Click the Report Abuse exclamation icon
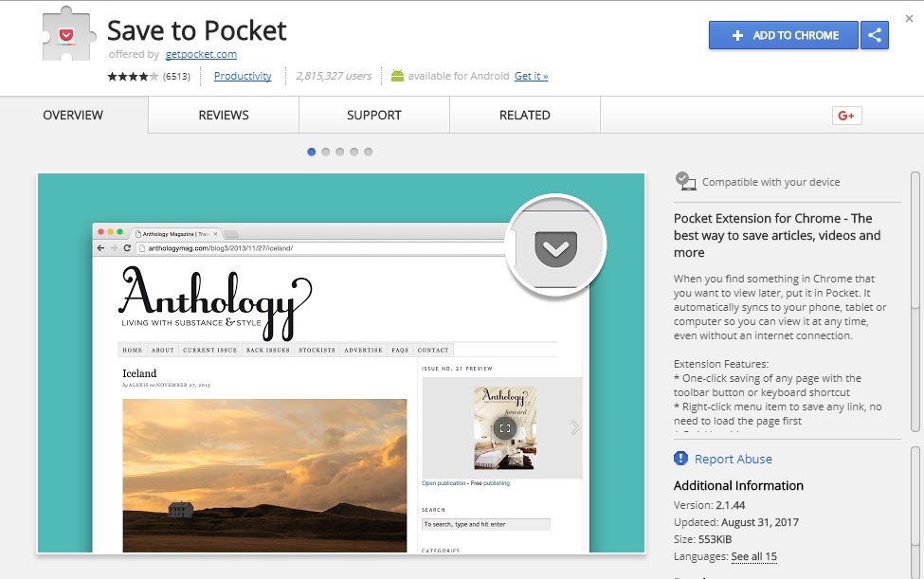This screenshot has width=924, height=579. click(680, 459)
